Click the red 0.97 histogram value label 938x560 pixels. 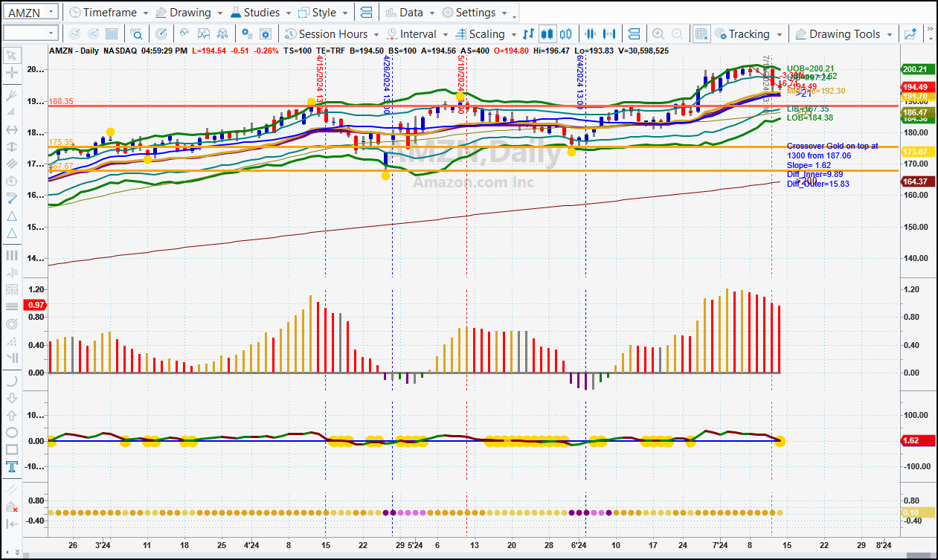[x=36, y=305]
